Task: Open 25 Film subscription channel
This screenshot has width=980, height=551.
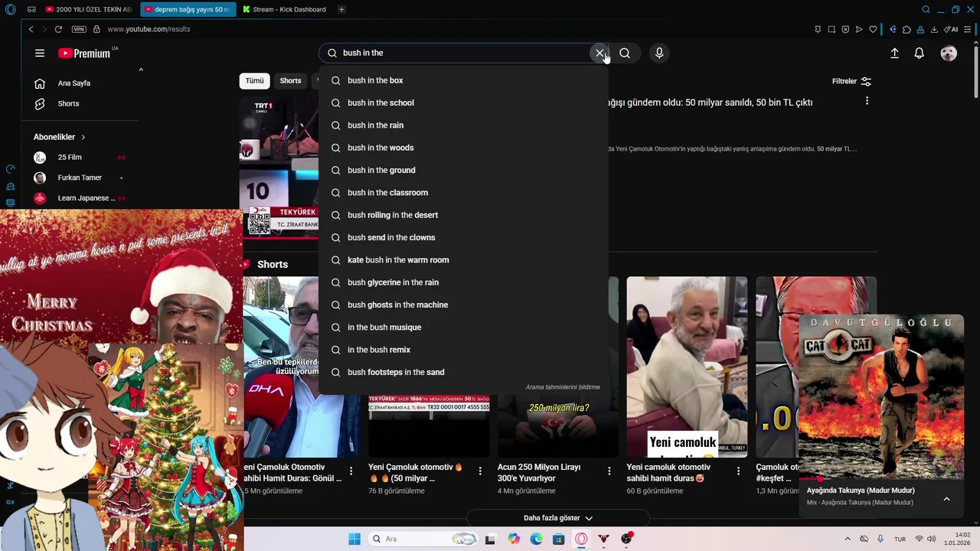Action: 80,158
